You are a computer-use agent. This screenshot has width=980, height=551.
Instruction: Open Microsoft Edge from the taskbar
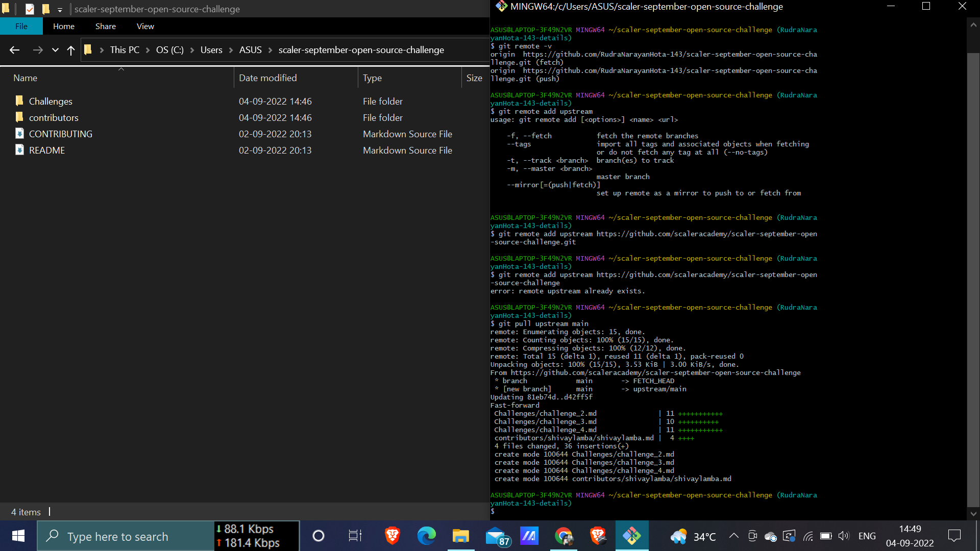[426, 536]
